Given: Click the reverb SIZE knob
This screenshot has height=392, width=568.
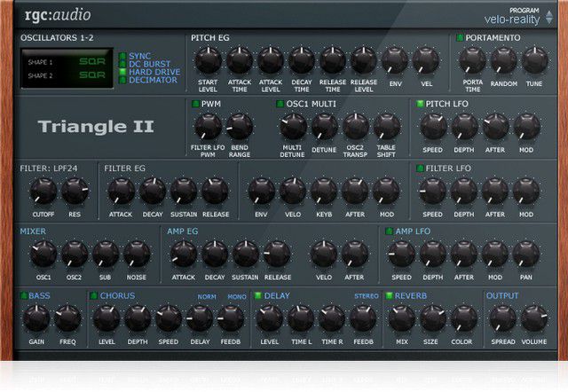Looking at the screenshot, I should (433, 318).
